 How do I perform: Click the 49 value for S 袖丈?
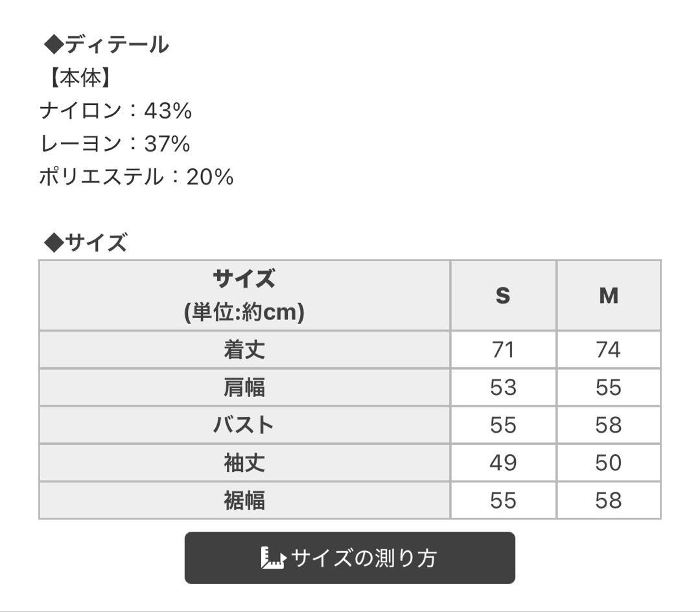[x=503, y=462]
